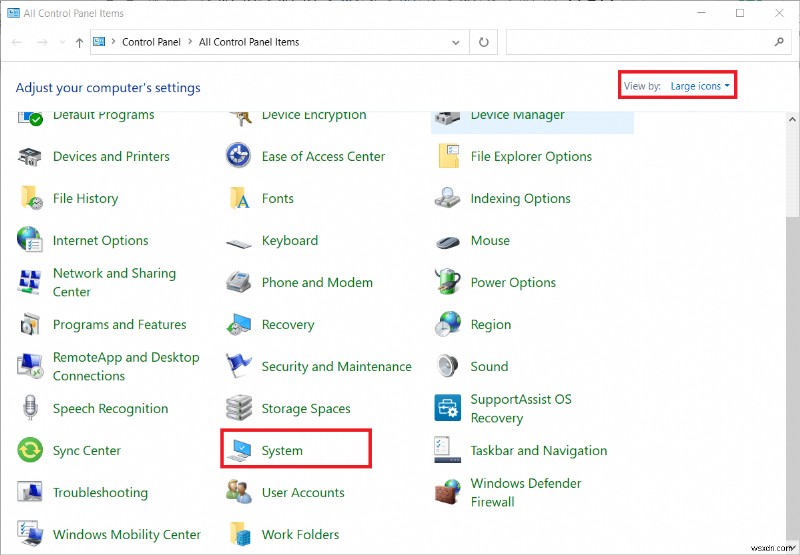Click the Troubleshooting icon

click(x=30, y=492)
